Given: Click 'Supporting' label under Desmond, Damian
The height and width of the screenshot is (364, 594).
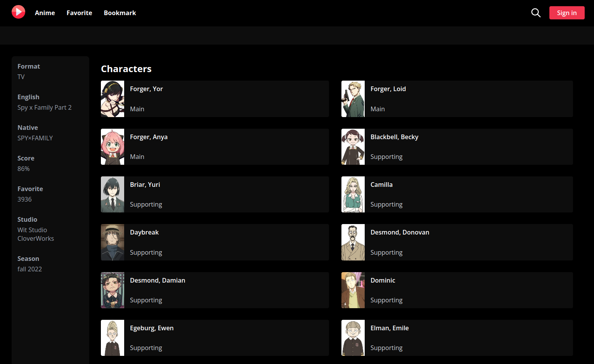Looking at the screenshot, I should [146, 300].
